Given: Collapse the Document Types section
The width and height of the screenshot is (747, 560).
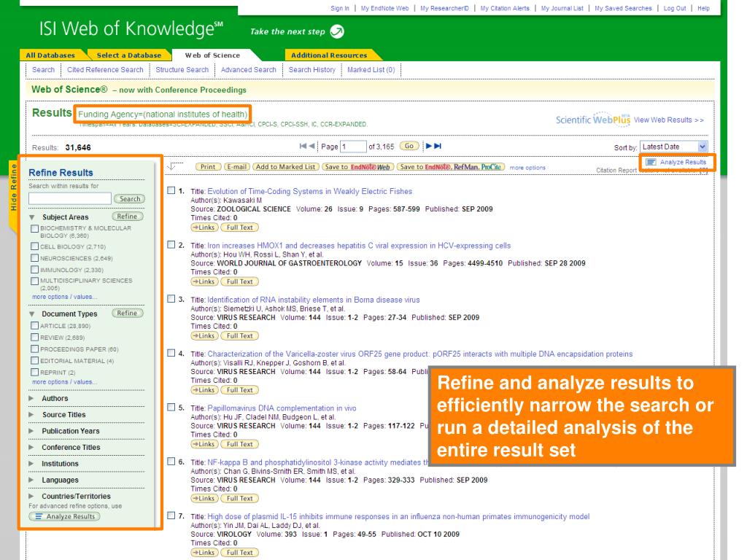Looking at the screenshot, I should [32, 314].
